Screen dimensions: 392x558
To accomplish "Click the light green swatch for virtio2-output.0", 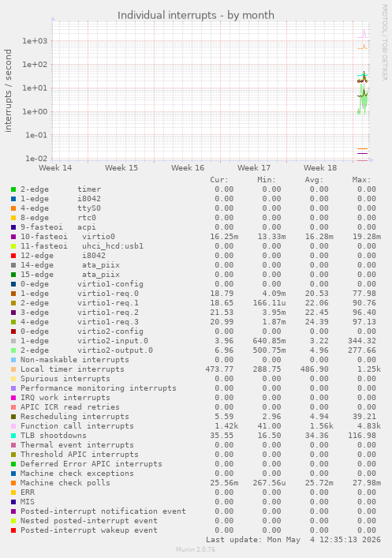I will point(13,350).
